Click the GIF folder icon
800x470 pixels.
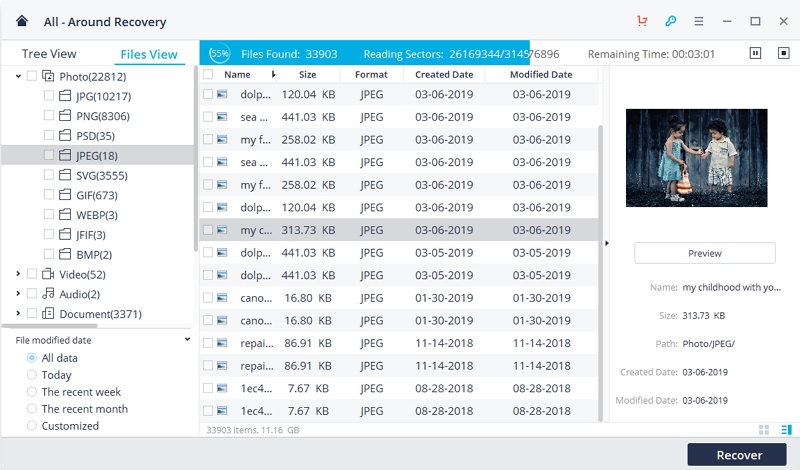coord(65,195)
